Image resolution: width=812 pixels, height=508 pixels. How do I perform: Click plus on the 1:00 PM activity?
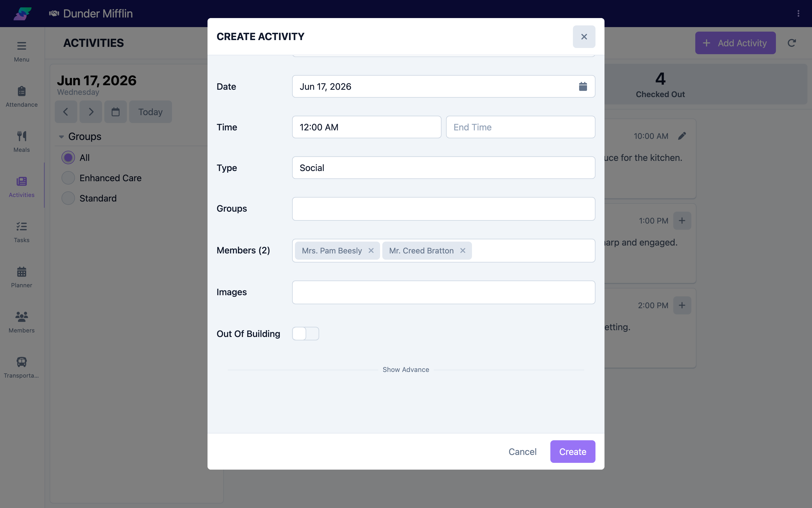click(682, 221)
